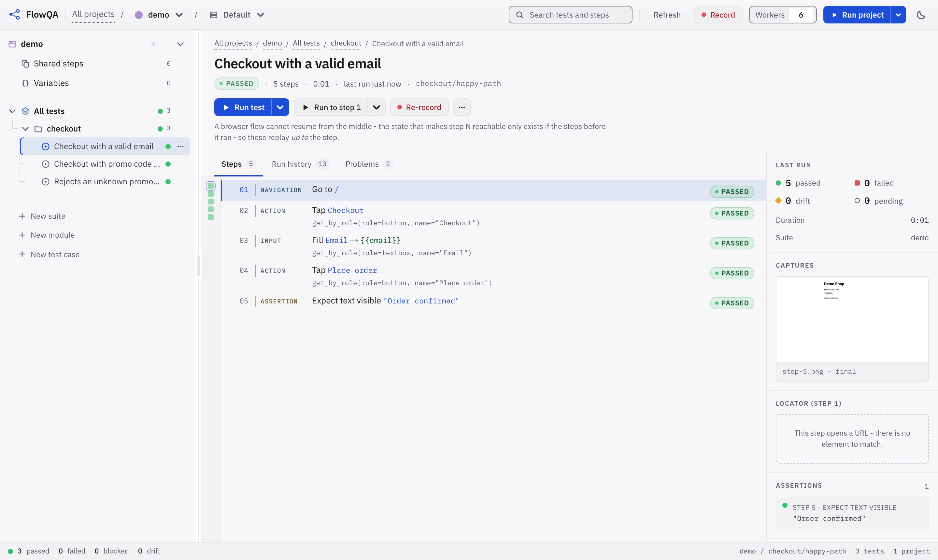Follow the checkout breadcrumb link
The image size is (938, 560).
[346, 43]
